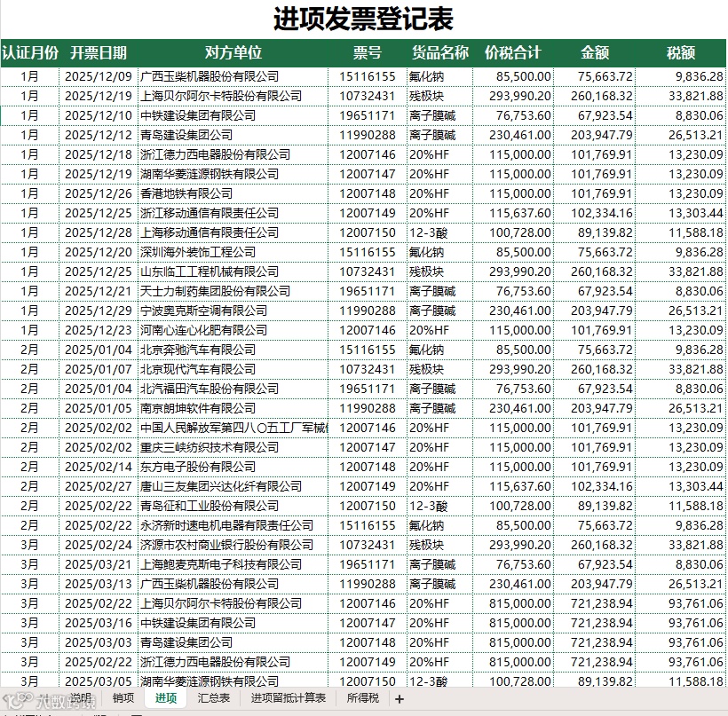This screenshot has width=728, height=716.
Task: Select 认证月份 2月 in 南京朗坤软件 row
Action: pos(29,408)
